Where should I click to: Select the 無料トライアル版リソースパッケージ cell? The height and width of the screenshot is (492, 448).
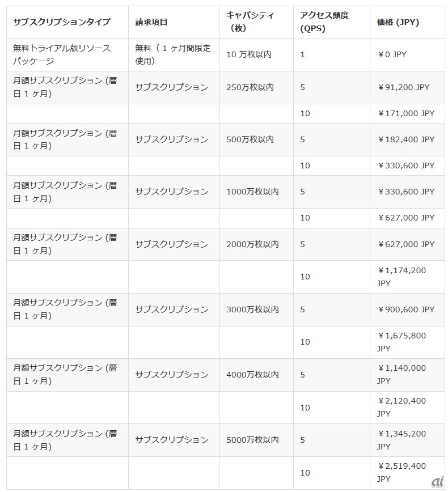[x=62, y=54]
